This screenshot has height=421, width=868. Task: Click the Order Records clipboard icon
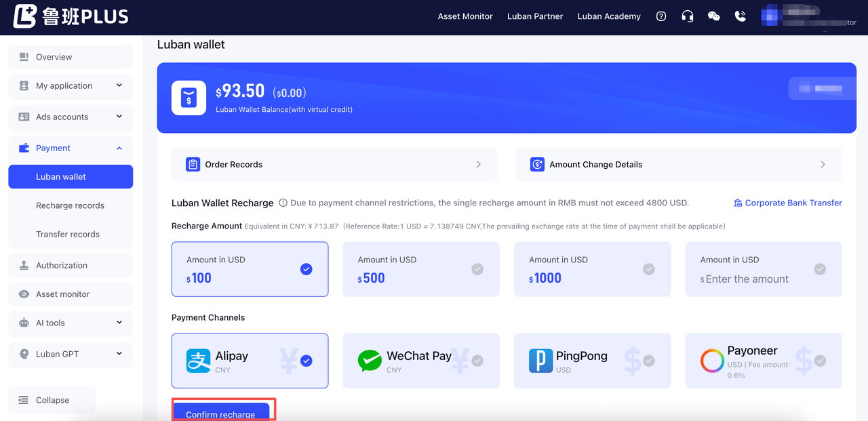[193, 164]
